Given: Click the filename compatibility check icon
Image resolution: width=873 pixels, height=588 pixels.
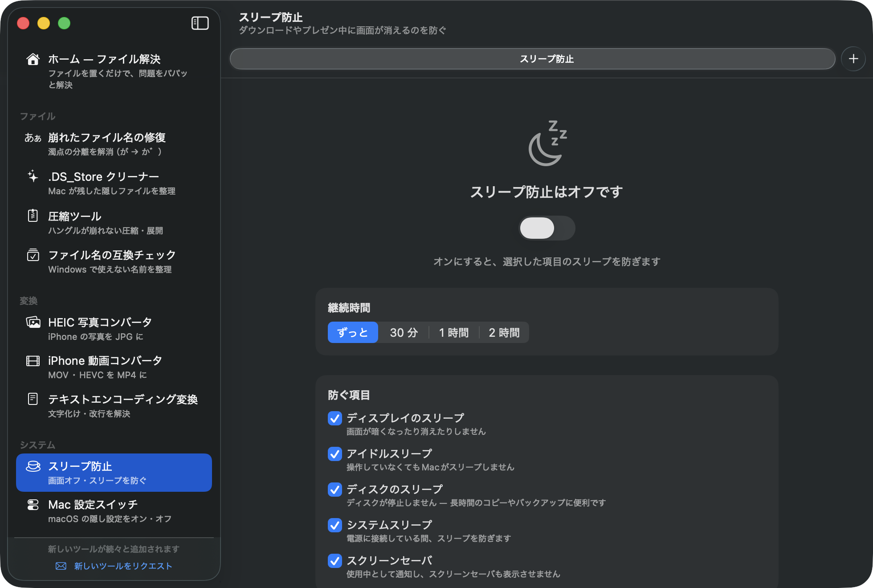Looking at the screenshot, I should 33,255.
